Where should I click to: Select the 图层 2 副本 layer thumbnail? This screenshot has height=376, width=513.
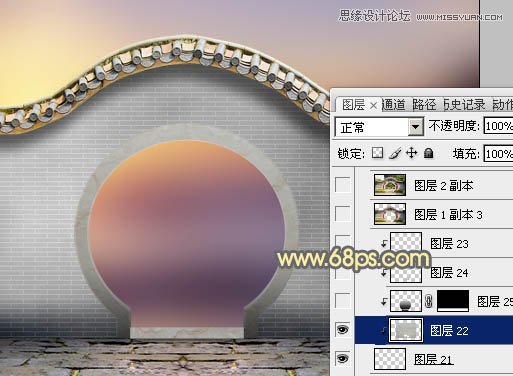(x=390, y=185)
